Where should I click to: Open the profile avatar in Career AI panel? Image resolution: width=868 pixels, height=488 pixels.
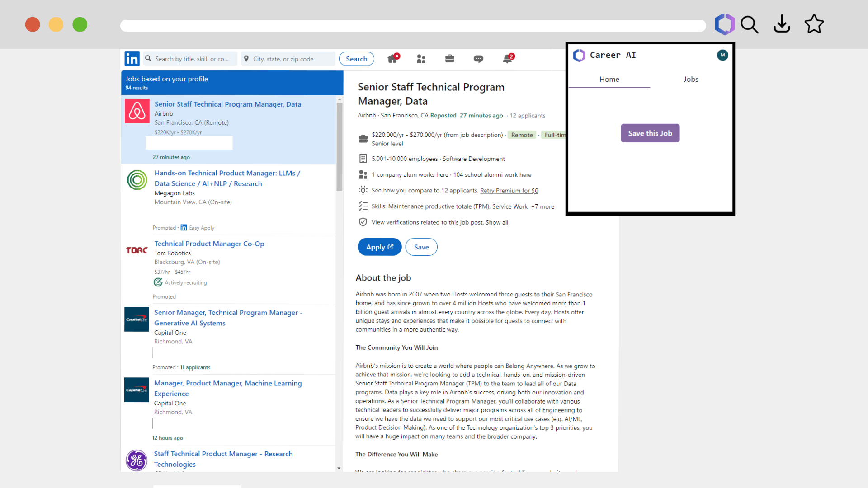tap(722, 55)
